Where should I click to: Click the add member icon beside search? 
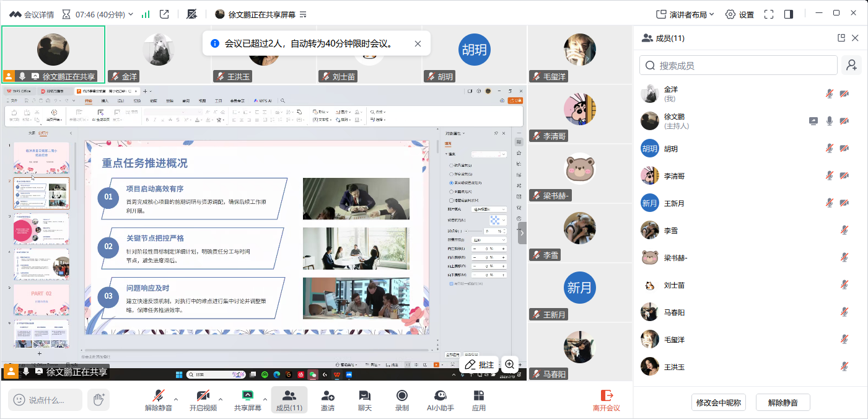pyautogui.click(x=851, y=65)
